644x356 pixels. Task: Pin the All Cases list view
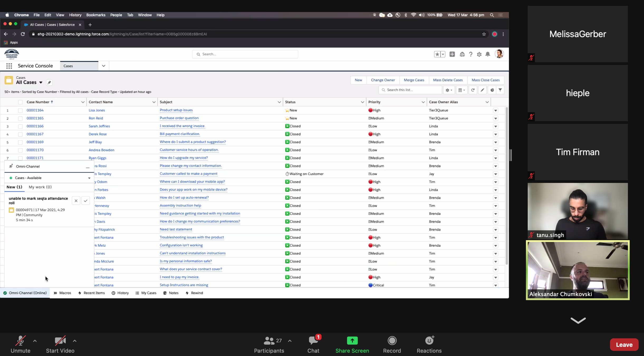coord(49,83)
